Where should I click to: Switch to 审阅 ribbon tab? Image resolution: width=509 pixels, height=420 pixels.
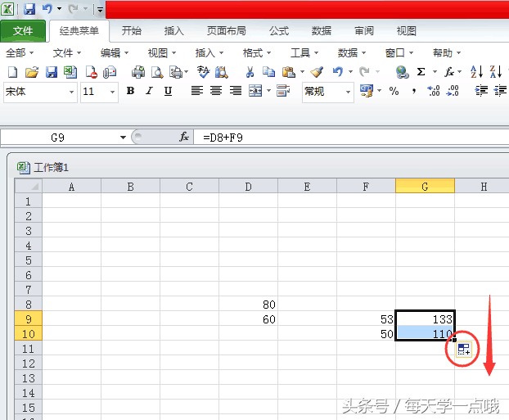pos(364,31)
